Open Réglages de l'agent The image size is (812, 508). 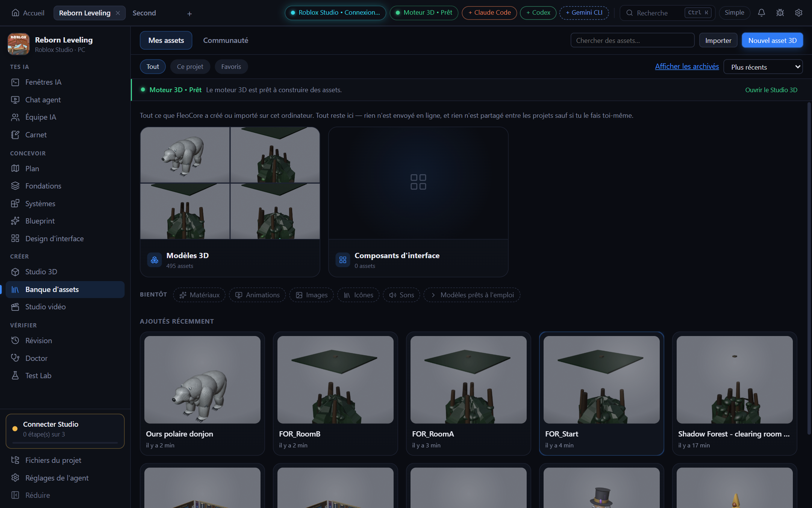tap(65, 478)
